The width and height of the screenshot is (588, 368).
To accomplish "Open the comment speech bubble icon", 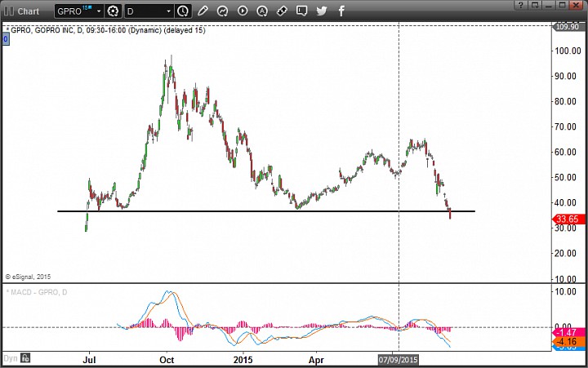I will 301,11.
